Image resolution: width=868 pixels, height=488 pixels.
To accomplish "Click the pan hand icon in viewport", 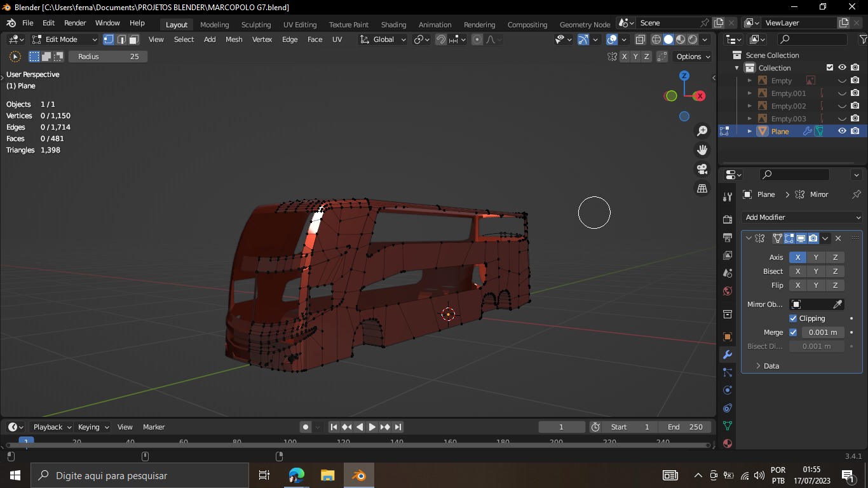I will [x=702, y=150].
